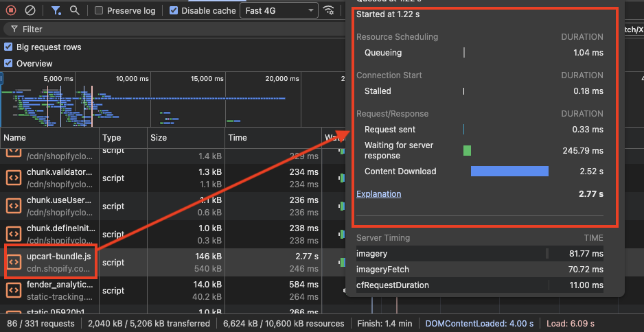
Task: Clear the network log
Action: tap(30, 10)
